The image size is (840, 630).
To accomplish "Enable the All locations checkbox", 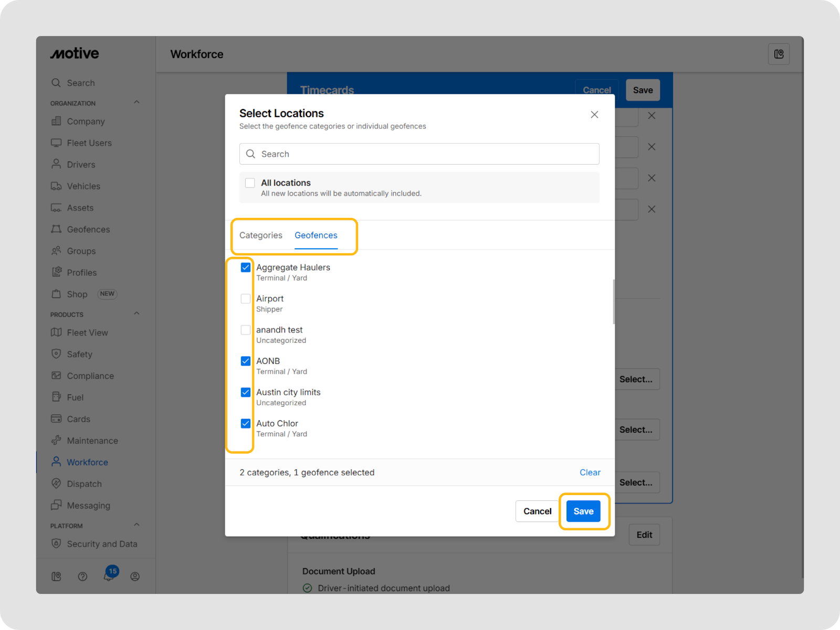I will coord(250,183).
